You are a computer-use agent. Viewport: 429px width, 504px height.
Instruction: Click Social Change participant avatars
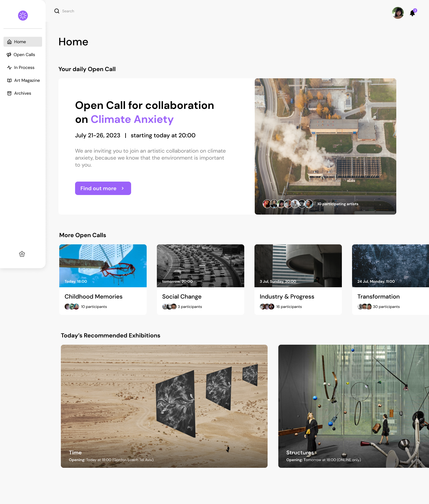coord(169,307)
